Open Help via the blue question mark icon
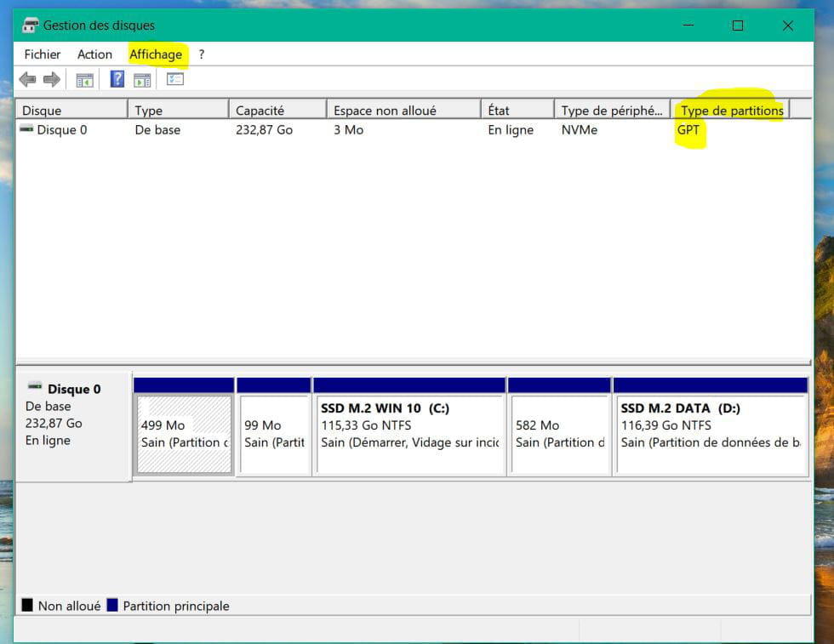Image resolution: width=834 pixels, height=644 pixels. (x=117, y=80)
